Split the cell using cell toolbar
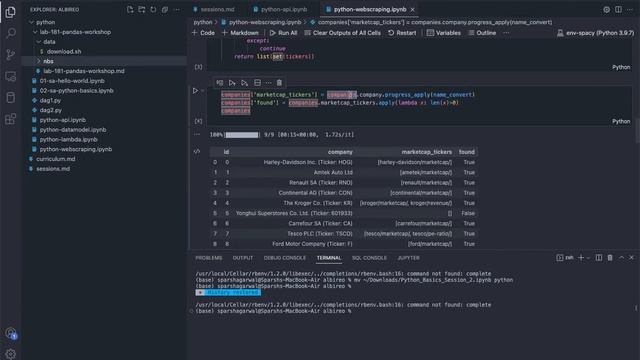Viewport: 640px width, 360px height. tap(257, 83)
